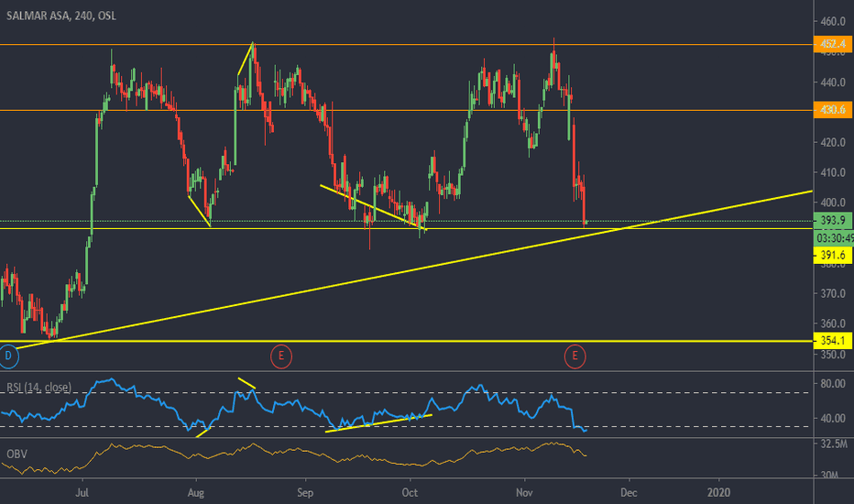This screenshot has height=504, width=854.
Task: Click the 03:30:49 countdown timer label
Action: (x=835, y=238)
